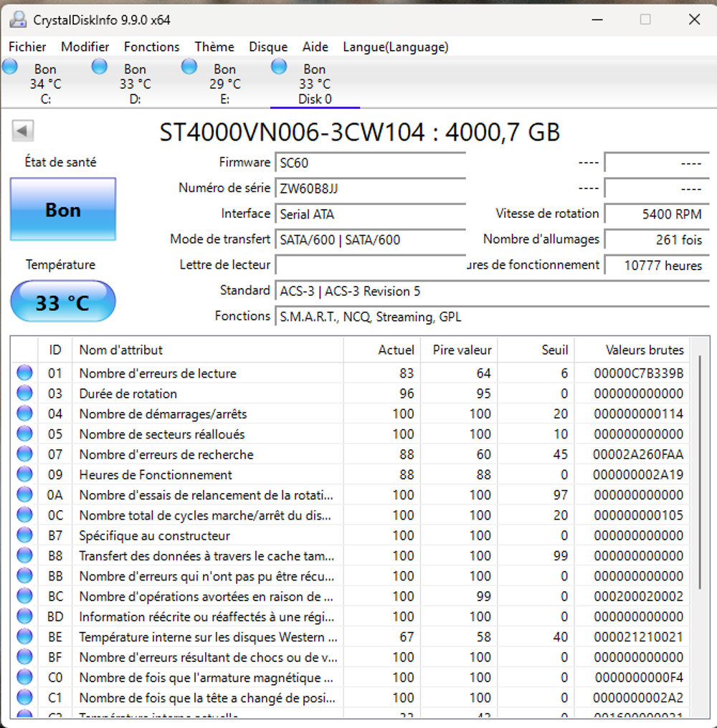Click the Pire valeur column header
Screen dimensions: 717x728
click(x=459, y=350)
